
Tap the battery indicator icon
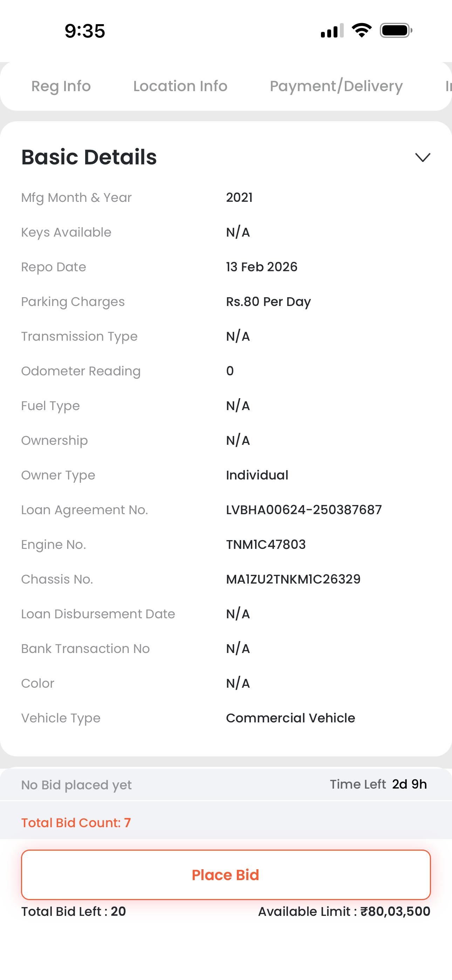point(396,30)
